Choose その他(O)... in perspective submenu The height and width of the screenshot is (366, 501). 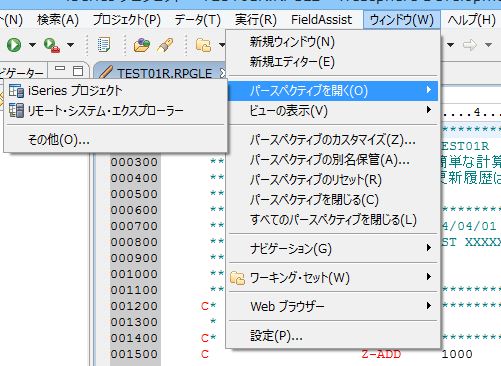[x=116, y=140]
